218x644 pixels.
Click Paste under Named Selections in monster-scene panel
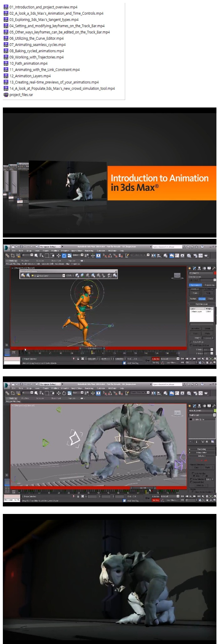pyautogui.click(x=208, y=468)
